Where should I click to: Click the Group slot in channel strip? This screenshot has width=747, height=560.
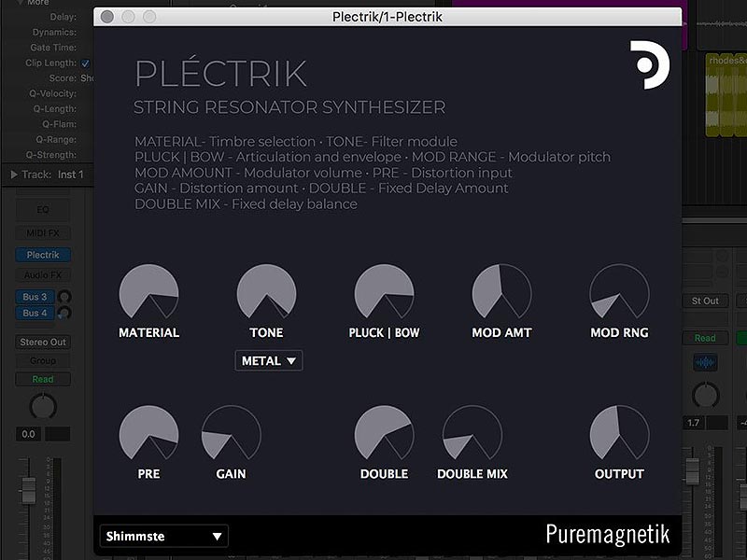43,360
